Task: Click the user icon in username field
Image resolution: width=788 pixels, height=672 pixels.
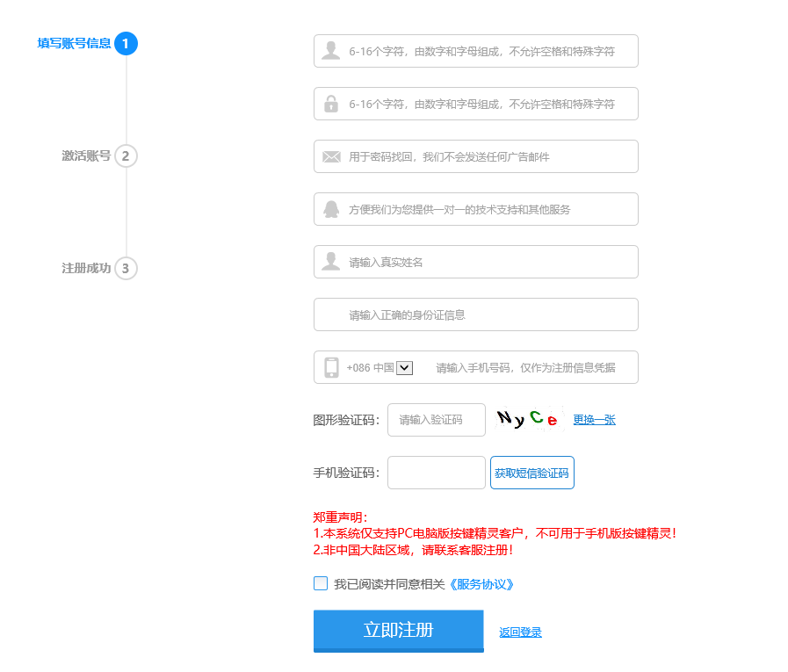Action: click(330, 51)
